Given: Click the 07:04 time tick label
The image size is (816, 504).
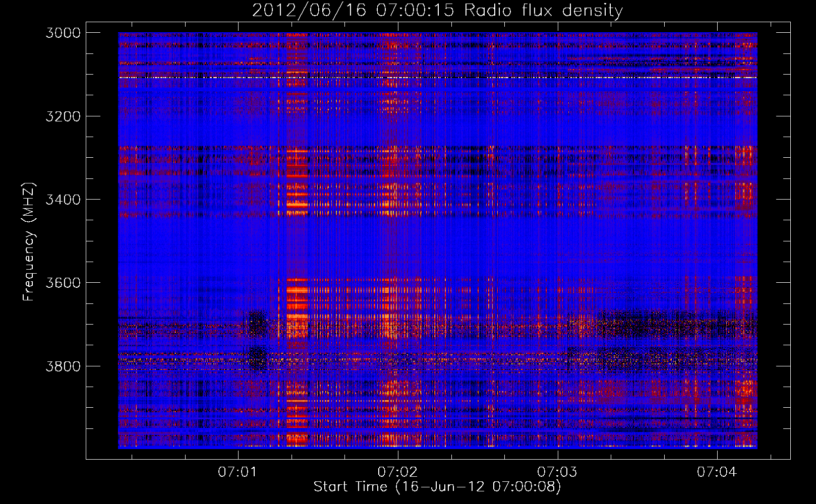Looking at the screenshot, I should (717, 472).
